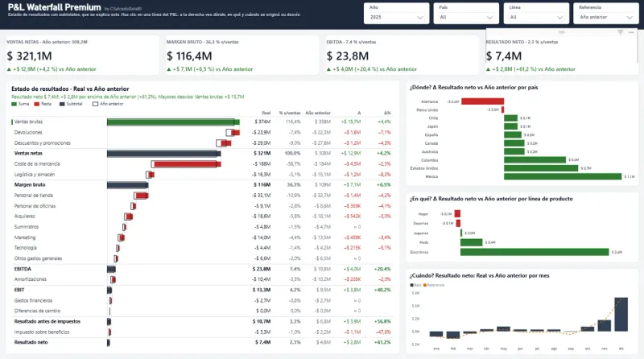
Task: Click the % s/ventas column header
Action: click(290, 113)
